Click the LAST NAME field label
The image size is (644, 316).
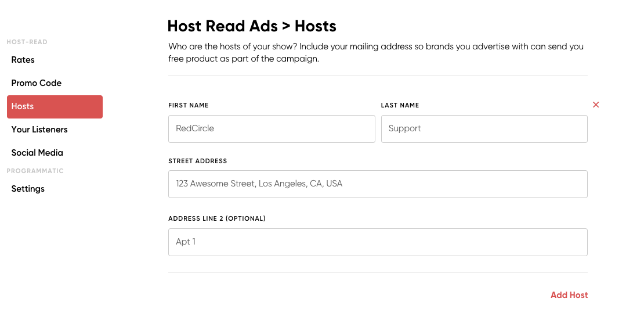point(400,106)
